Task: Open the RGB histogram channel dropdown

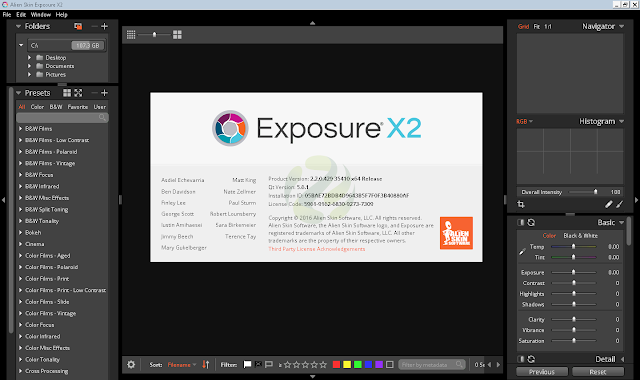Action: 525,122
